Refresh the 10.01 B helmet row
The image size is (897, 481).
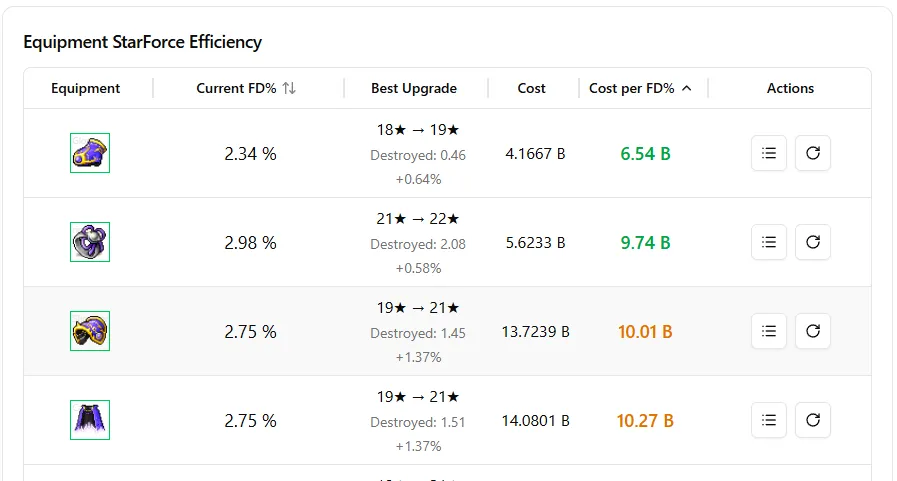pos(813,331)
